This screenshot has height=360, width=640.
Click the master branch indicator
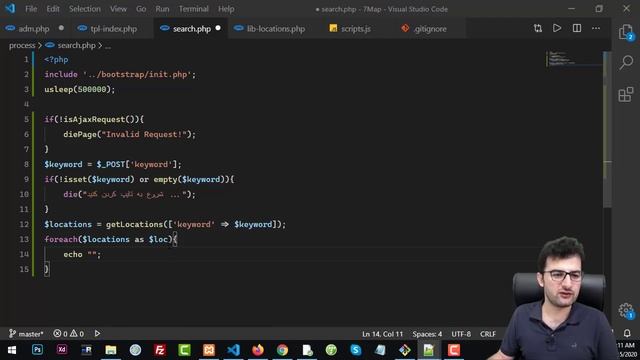coord(26,334)
